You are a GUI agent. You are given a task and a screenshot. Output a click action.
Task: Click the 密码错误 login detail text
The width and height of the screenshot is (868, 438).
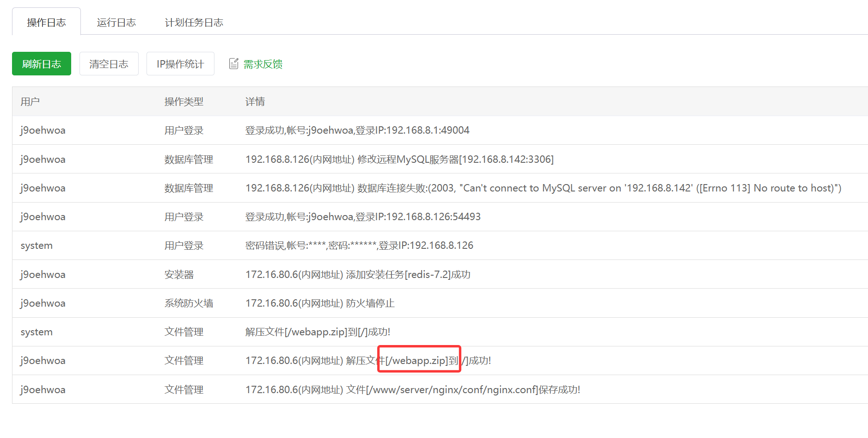click(x=359, y=246)
